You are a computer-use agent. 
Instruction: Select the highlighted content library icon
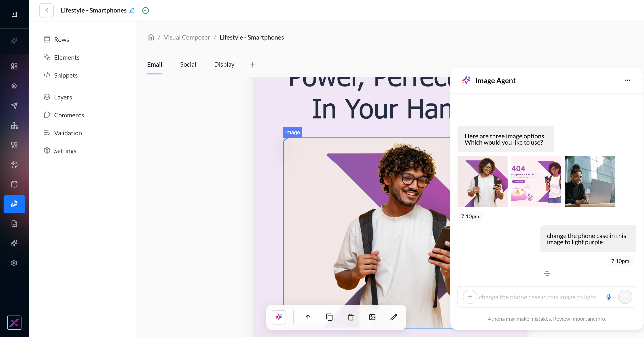[x=14, y=204]
